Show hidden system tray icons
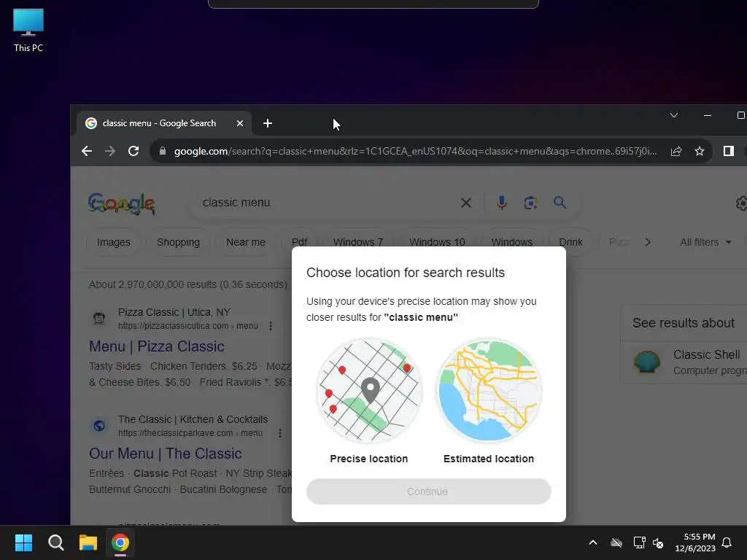Screen dimensions: 747x560 (x=593, y=542)
